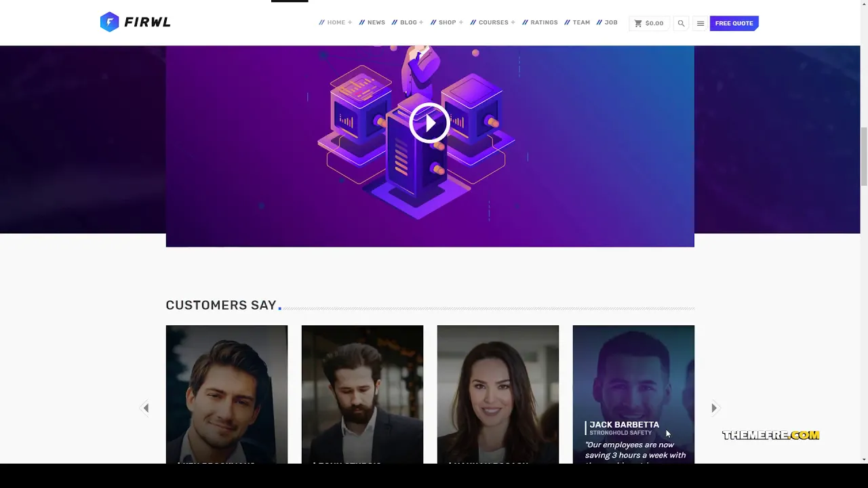Select Jack Barbetta's testimonial card
Image resolution: width=868 pixels, height=488 pixels.
(633, 394)
